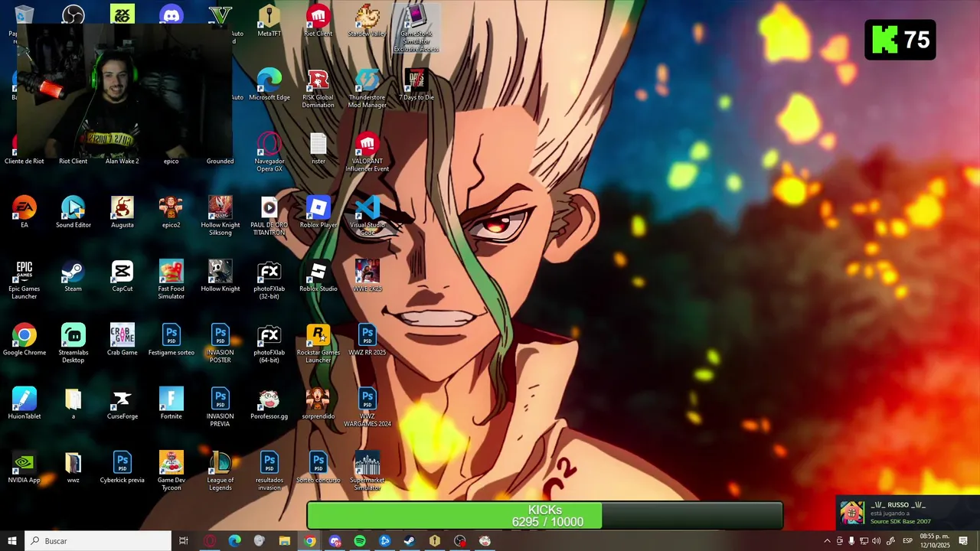This screenshot has width=980, height=551.
Task: Launch Steam from the desktop shortcut
Action: pyautogui.click(x=73, y=276)
